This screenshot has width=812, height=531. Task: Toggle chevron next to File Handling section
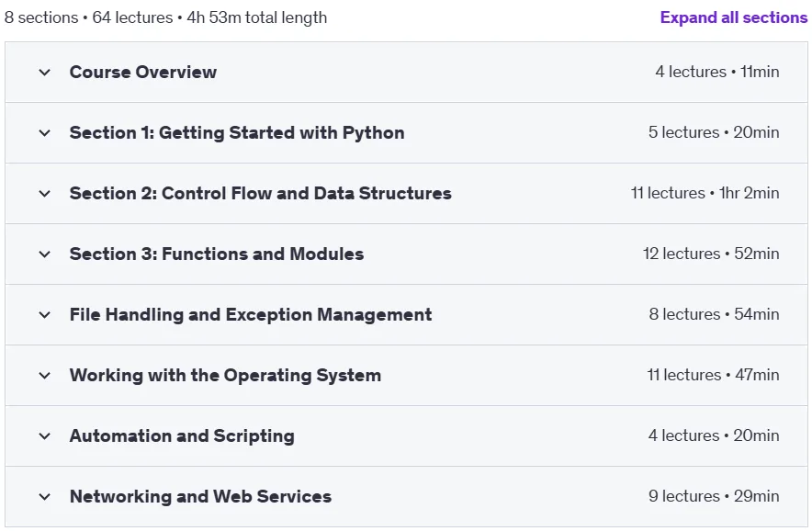click(44, 314)
